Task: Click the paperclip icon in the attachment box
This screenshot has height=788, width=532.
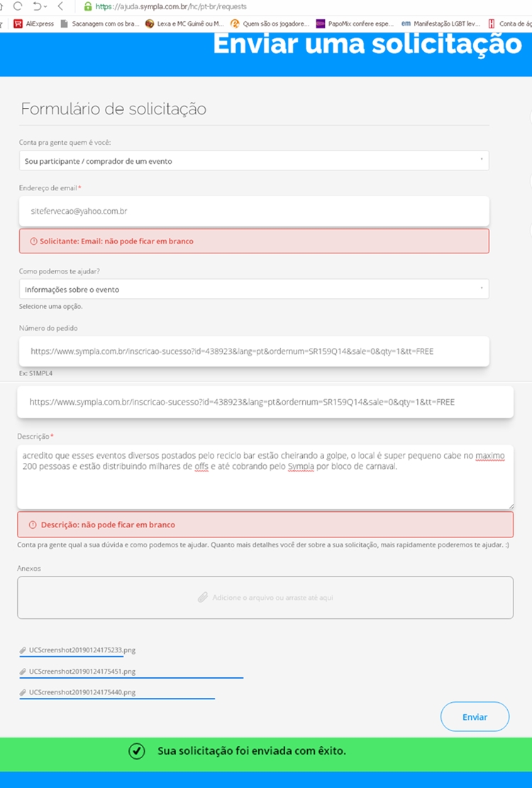Action: click(x=203, y=598)
